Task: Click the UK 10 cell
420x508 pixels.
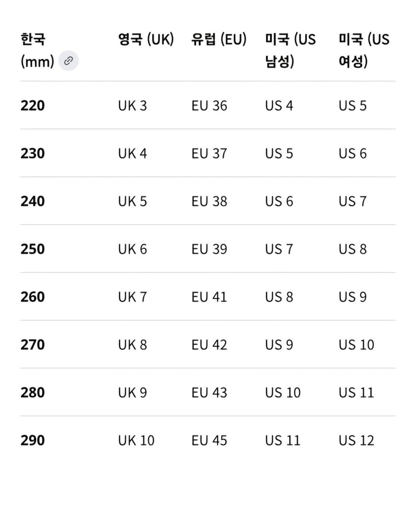Action: [136, 440]
